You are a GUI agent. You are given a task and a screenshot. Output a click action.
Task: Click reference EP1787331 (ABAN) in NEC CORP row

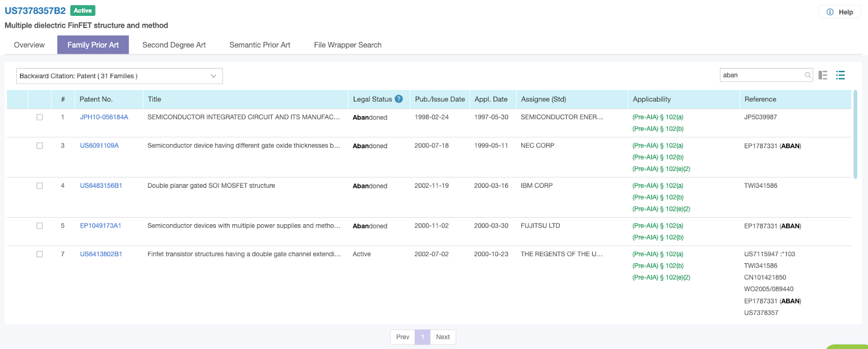[773, 146]
